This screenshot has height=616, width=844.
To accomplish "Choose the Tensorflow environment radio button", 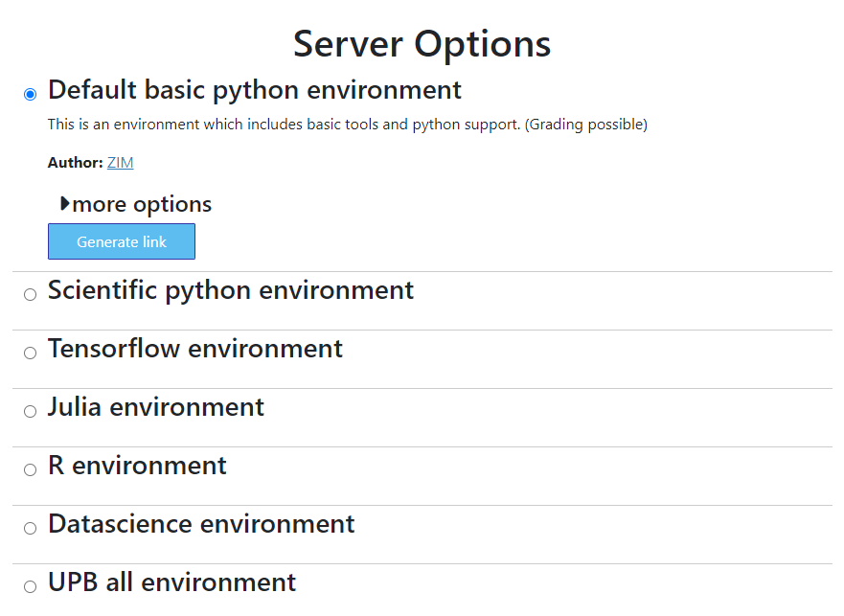I will tap(30, 353).
